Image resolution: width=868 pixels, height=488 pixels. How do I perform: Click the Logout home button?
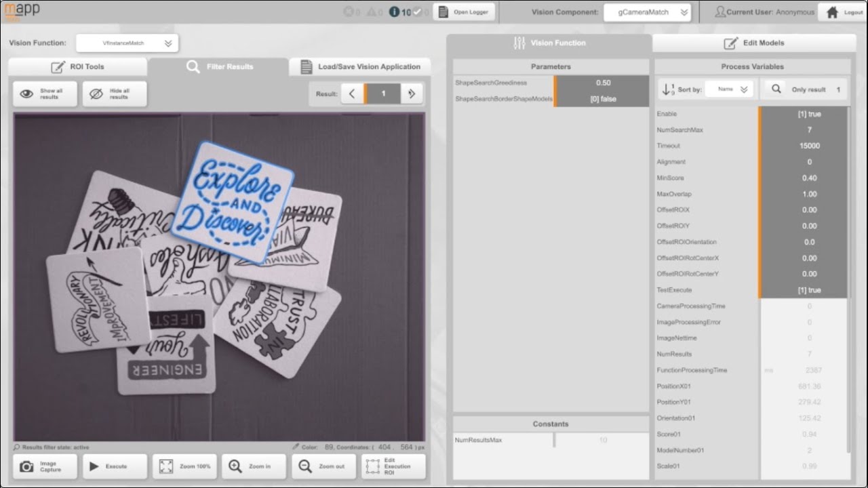842,12
